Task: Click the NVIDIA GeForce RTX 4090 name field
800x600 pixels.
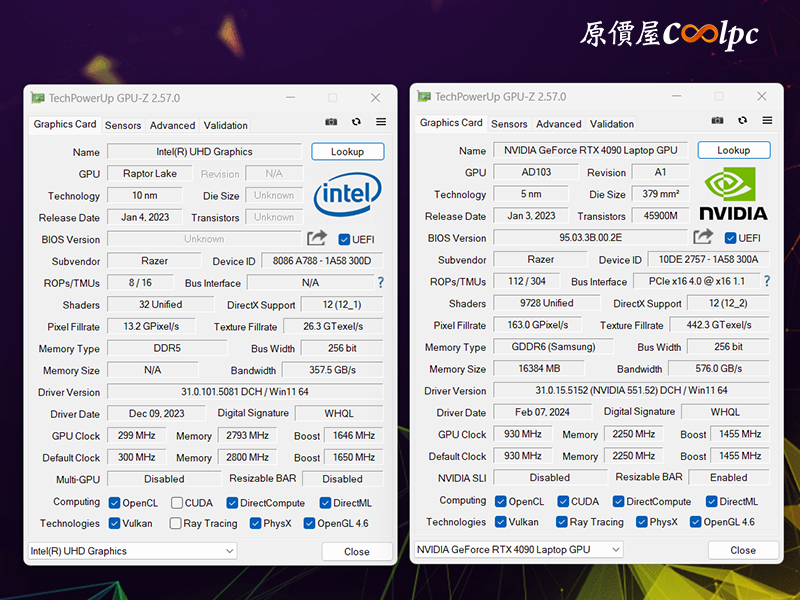Action: [590, 150]
